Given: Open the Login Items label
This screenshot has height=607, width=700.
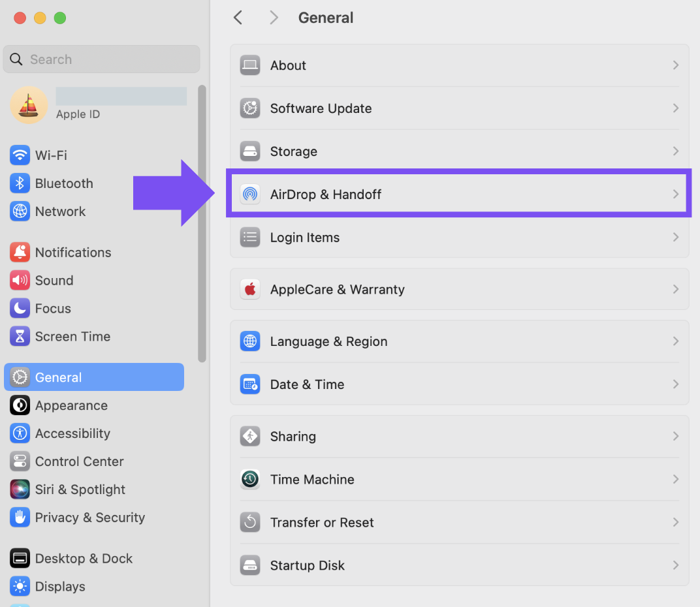Looking at the screenshot, I should click(x=305, y=238).
